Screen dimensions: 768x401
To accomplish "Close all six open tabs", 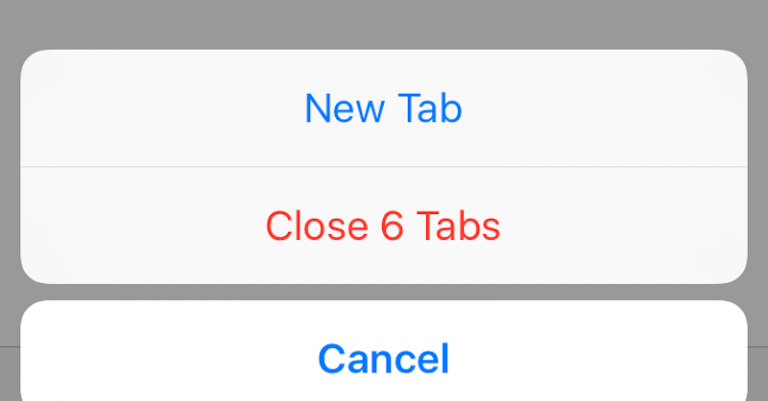I will tap(384, 225).
